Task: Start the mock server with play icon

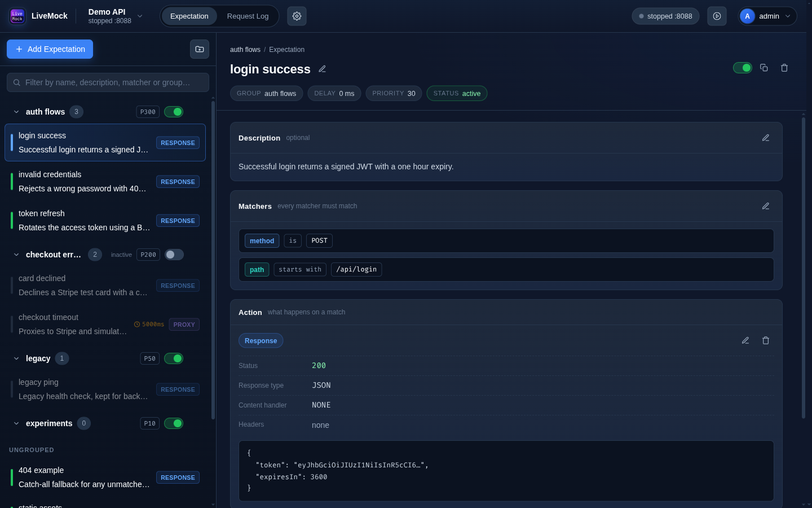Action: coord(717,16)
